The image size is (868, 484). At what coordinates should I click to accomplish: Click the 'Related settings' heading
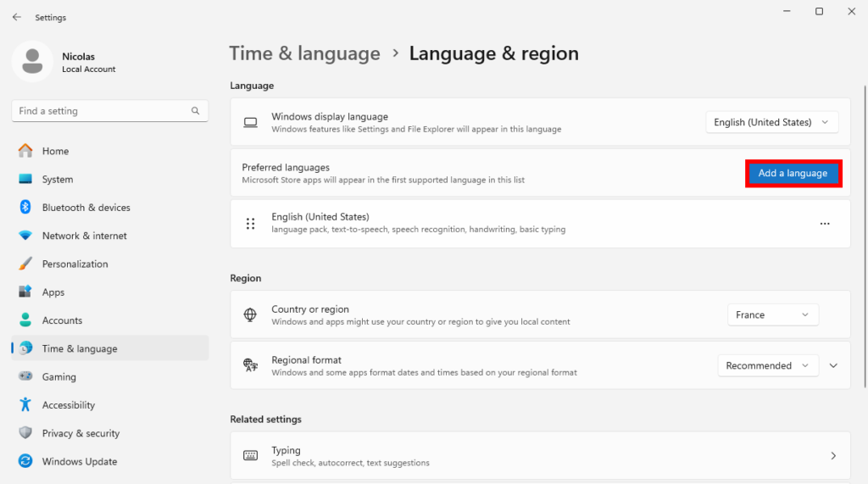(265, 420)
